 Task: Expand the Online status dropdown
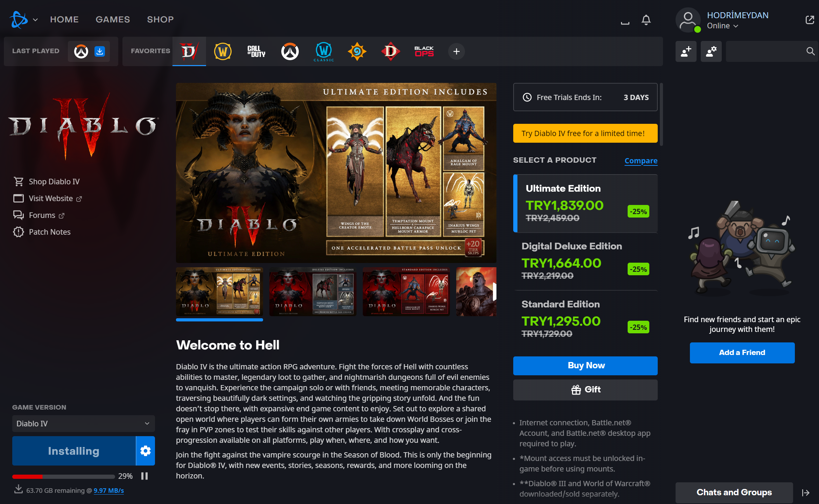tap(722, 26)
